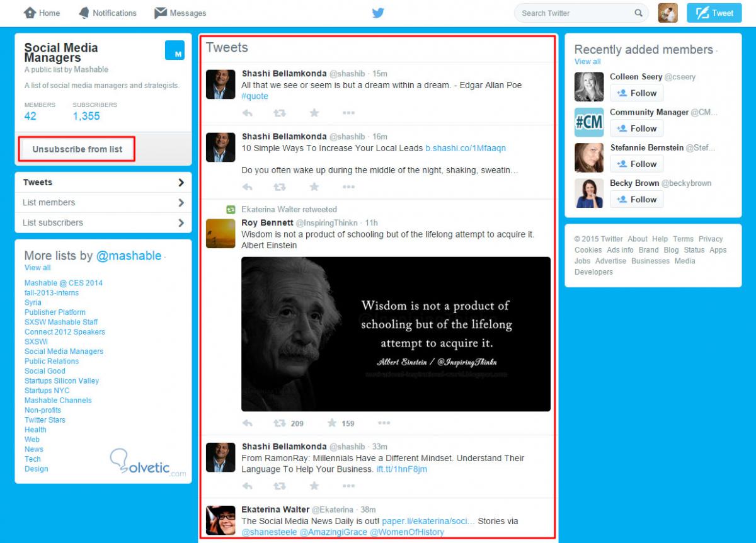Click chevron next to List subscribers
Viewport: 756px width, 543px height.
point(181,223)
